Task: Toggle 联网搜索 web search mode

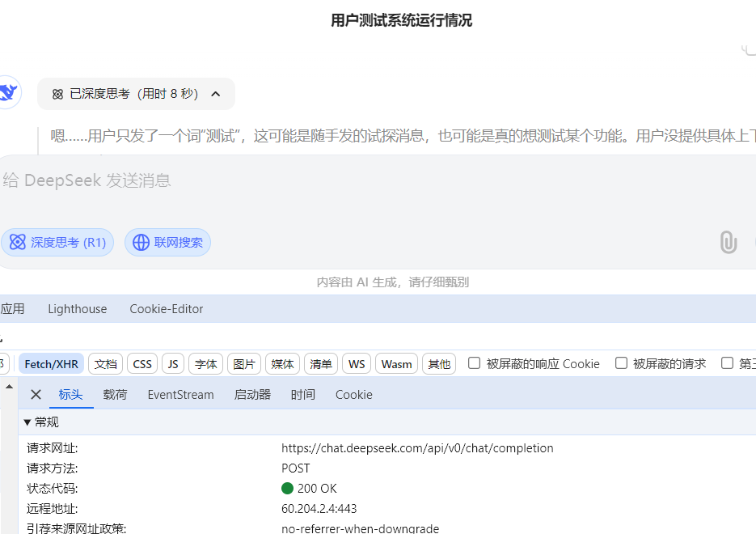Action: coord(168,242)
